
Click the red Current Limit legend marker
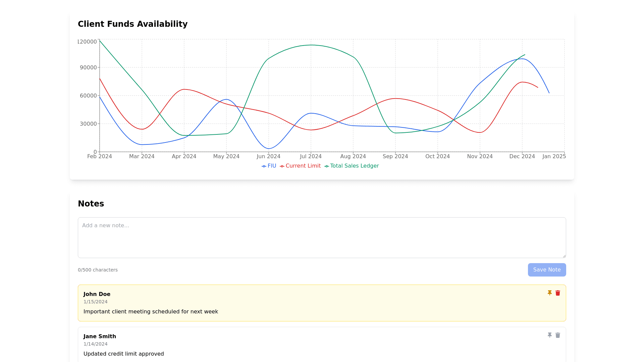[282, 166]
